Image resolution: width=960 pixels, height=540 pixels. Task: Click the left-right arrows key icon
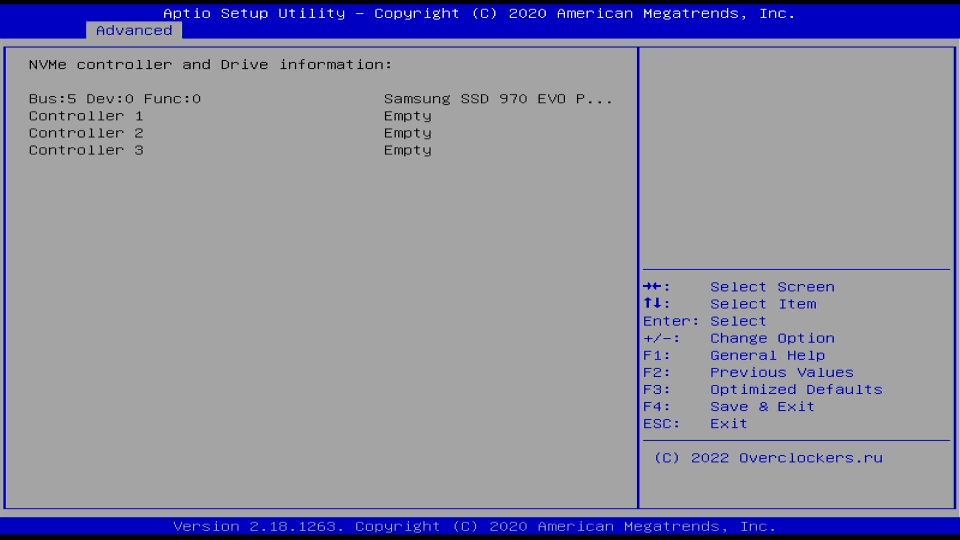coord(653,287)
